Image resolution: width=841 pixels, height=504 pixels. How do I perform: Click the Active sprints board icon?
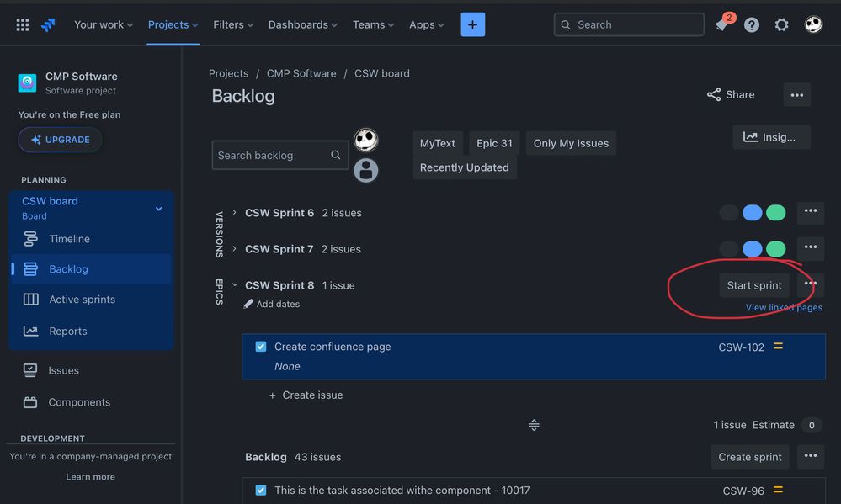(x=30, y=300)
